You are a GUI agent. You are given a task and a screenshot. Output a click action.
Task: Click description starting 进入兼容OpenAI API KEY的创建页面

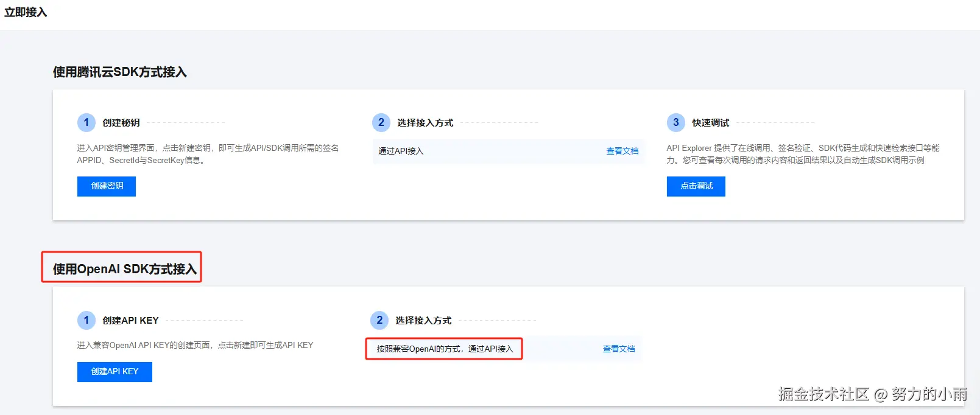(x=195, y=345)
